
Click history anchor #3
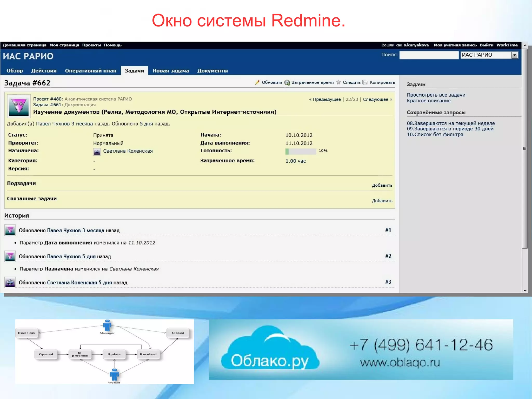(x=388, y=282)
